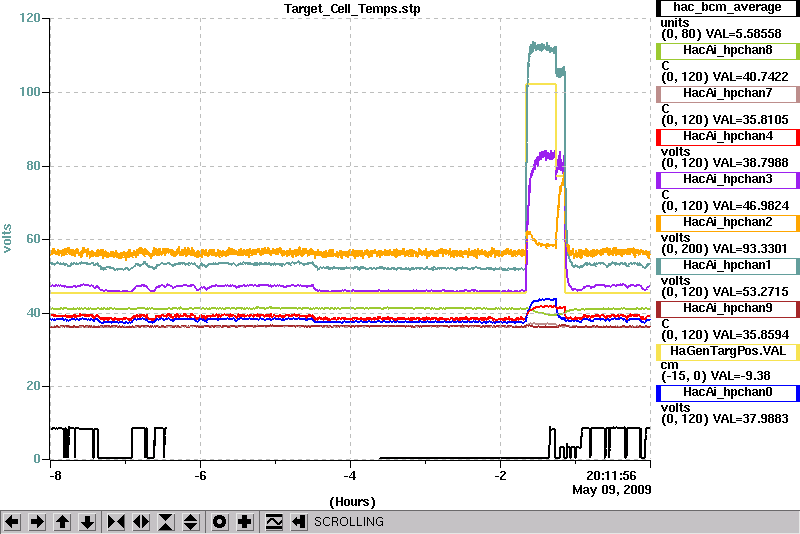Click the VAL=40.7422 readout
The width and height of the screenshot is (800, 534).
751,77
